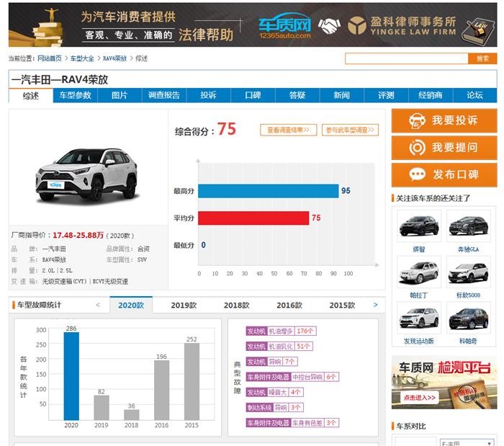The height and width of the screenshot is (446, 504).
Task: Open the 经销商 tab
Action: point(431,96)
